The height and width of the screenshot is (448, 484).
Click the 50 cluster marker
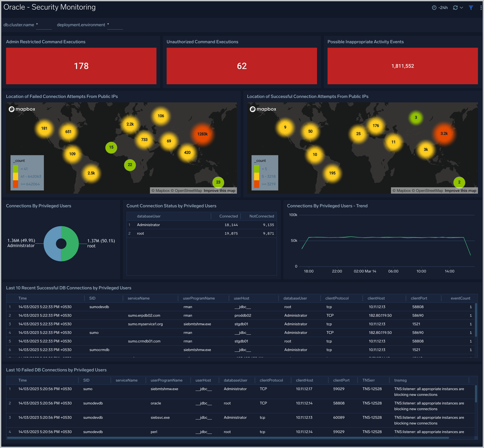pyautogui.click(x=310, y=131)
